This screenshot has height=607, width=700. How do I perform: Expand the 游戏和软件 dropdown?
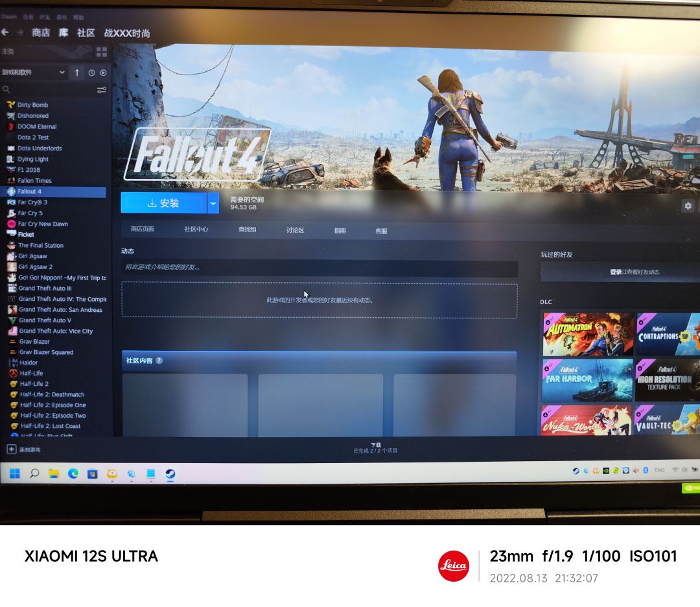62,73
